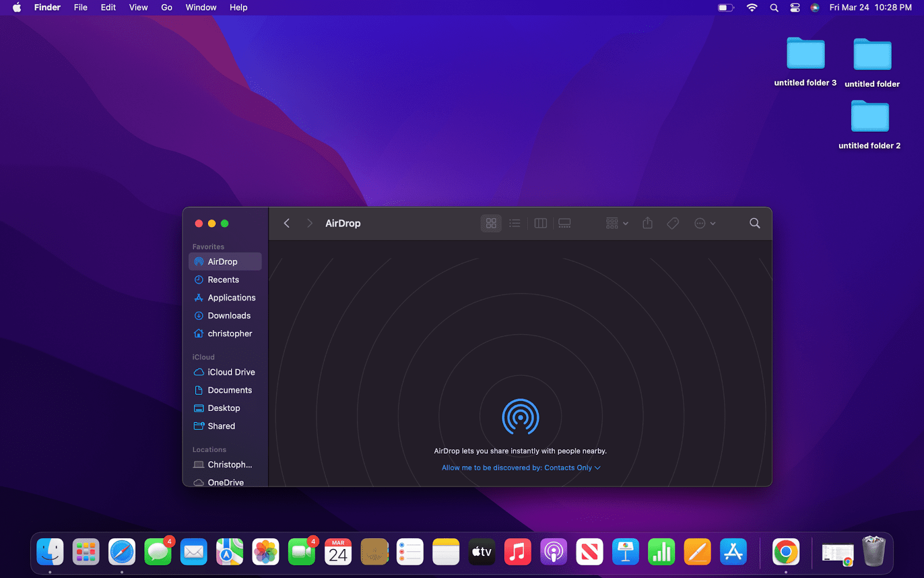924x578 pixels.
Task: Open Control Center in menu bar
Action: click(x=795, y=8)
